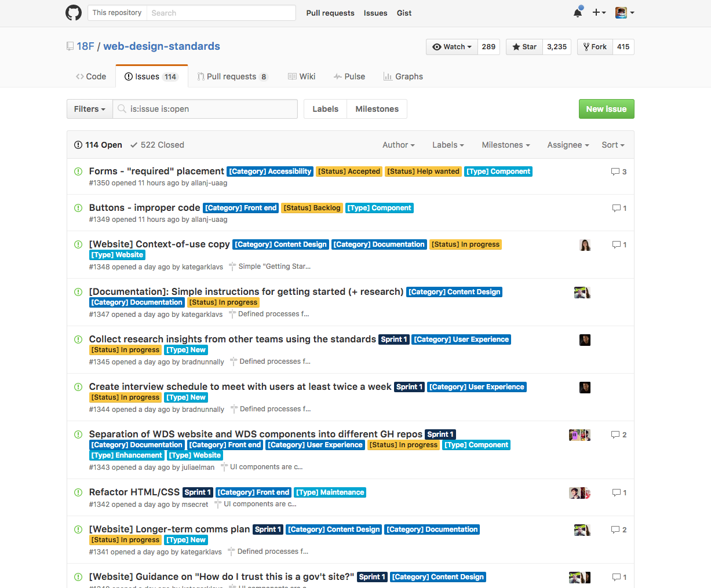Open the Code tab

[91, 76]
